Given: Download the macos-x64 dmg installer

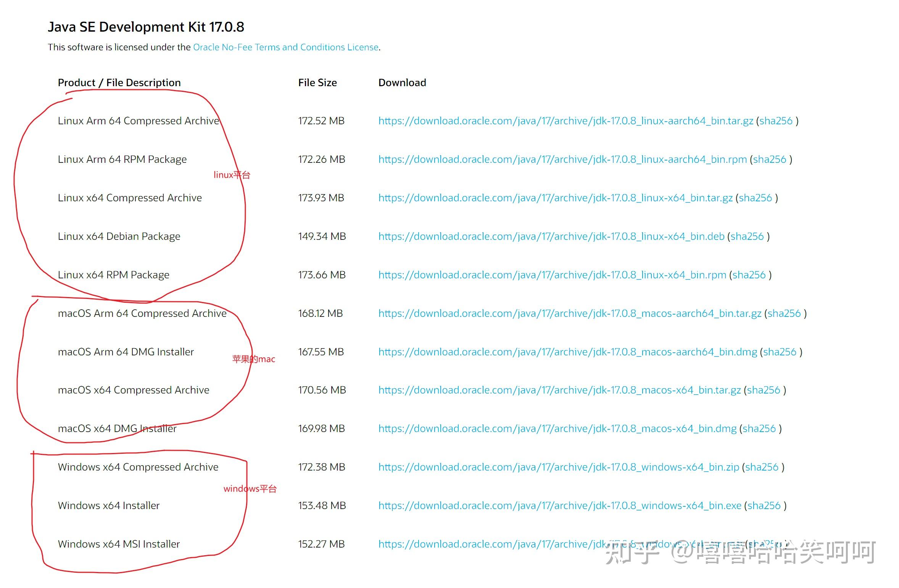Looking at the screenshot, I should coord(557,429).
